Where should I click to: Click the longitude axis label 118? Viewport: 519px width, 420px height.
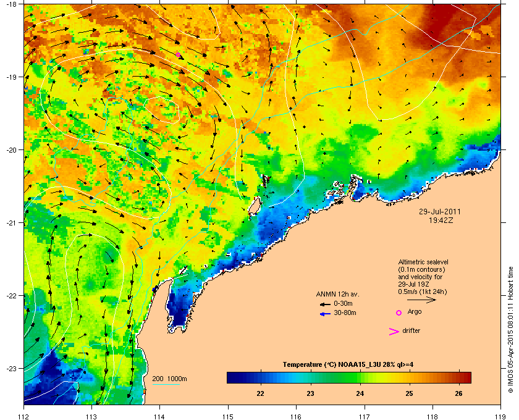point(432,417)
